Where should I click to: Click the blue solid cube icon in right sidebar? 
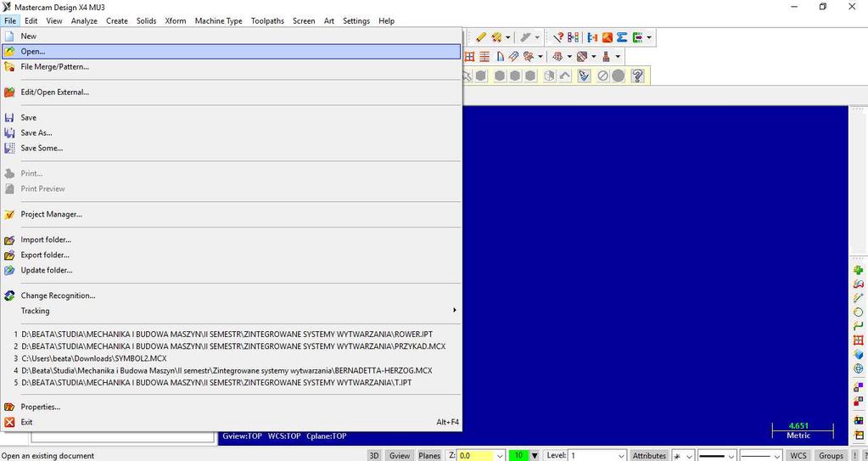click(x=859, y=354)
